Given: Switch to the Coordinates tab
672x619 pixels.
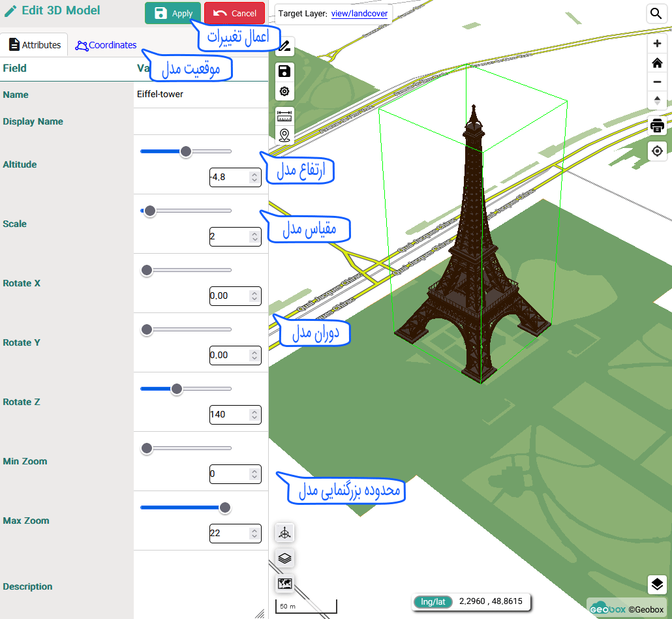Looking at the screenshot, I should 106,45.
